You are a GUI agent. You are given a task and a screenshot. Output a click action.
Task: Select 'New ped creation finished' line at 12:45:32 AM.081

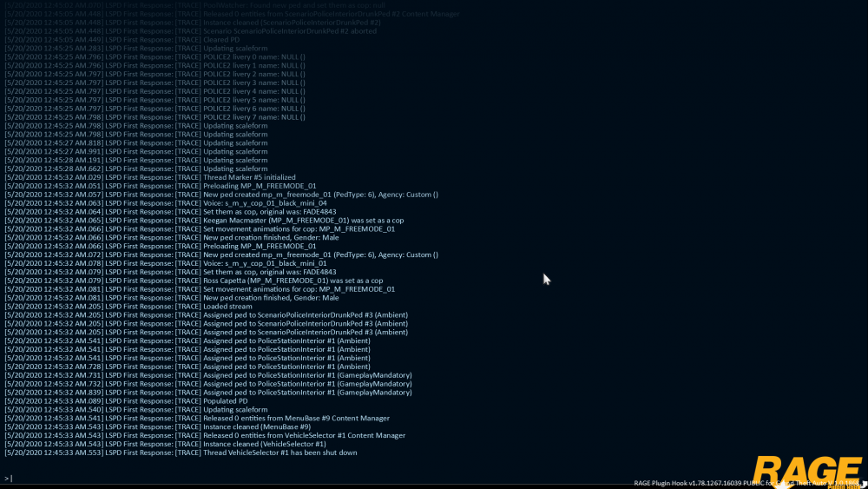pos(172,297)
